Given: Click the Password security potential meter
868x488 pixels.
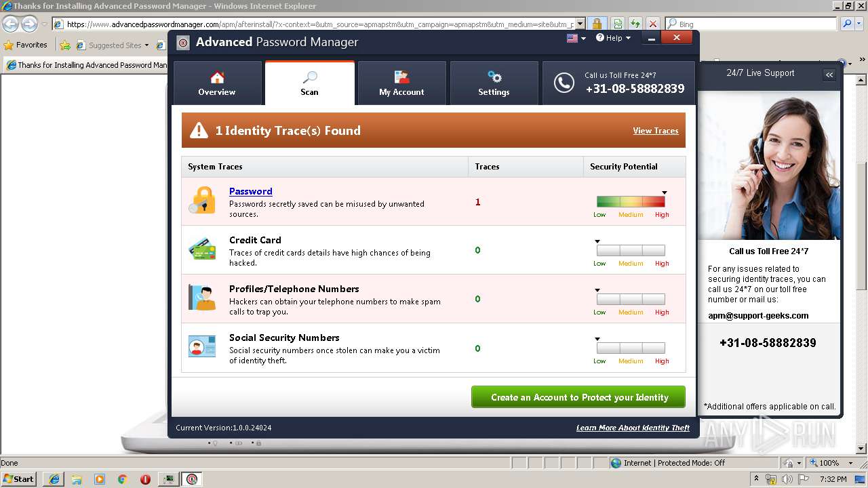Looking at the screenshot, I should tap(631, 201).
